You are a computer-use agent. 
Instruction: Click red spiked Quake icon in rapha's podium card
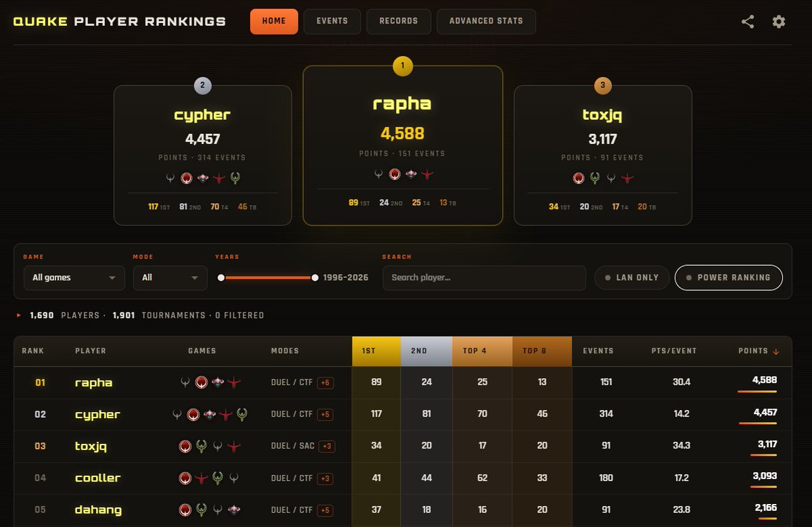click(427, 175)
